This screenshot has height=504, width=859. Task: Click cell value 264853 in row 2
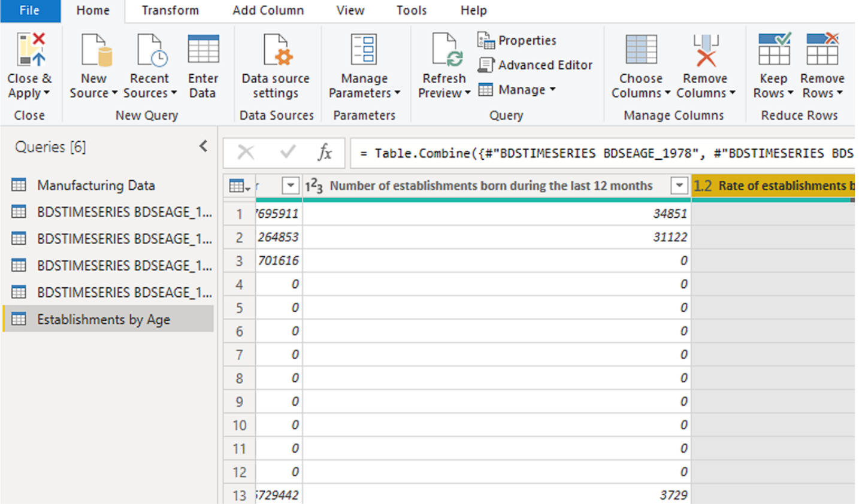pos(279,237)
